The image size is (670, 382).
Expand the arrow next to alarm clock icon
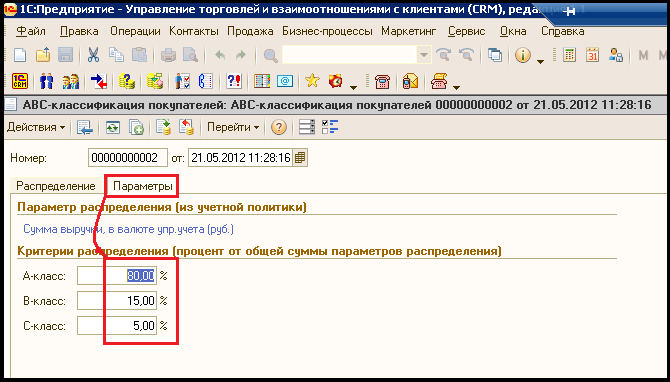[x=353, y=88]
